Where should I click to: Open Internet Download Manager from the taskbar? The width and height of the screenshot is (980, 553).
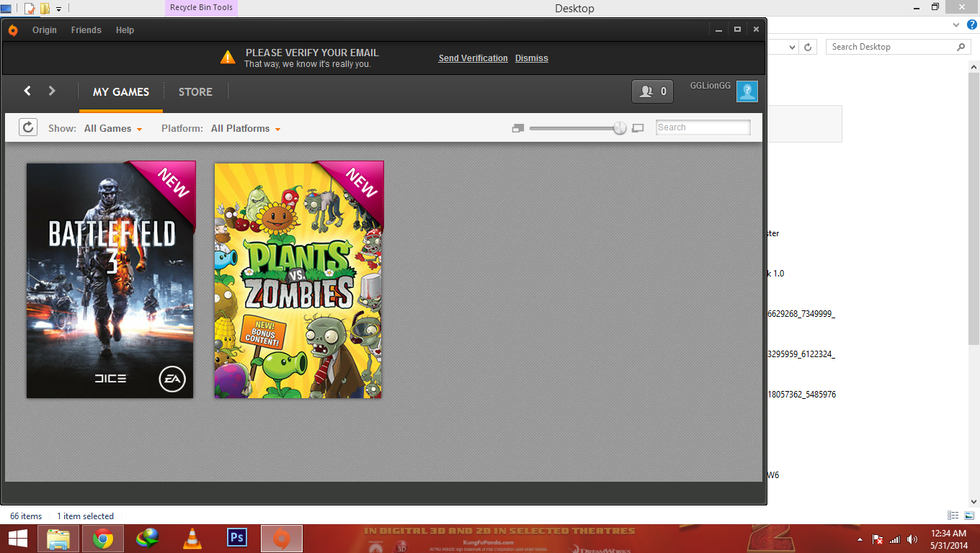tap(148, 539)
